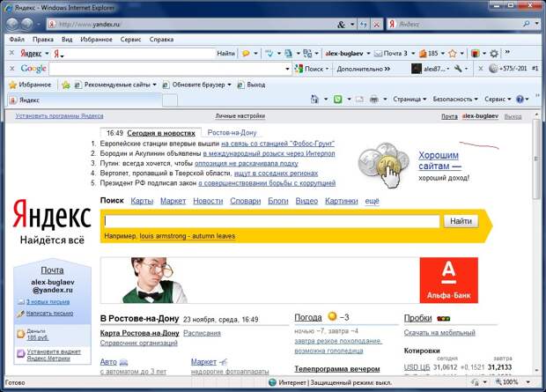Open Yandex toolbar settings gear
Viewport: 546px width, 392px height.
point(494,54)
